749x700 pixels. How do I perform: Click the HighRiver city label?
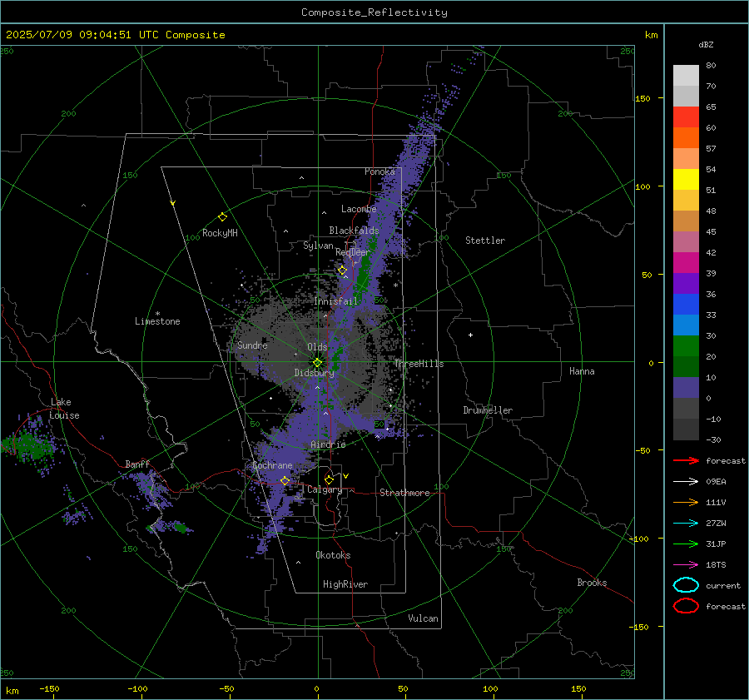[x=345, y=584]
